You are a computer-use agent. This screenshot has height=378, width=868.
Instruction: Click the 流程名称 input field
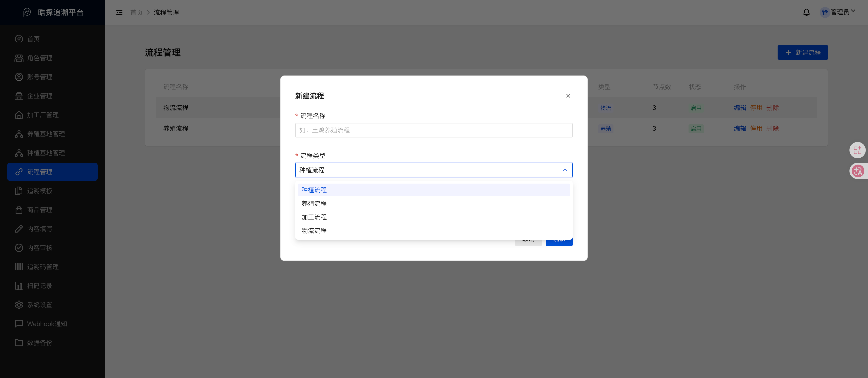(x=434, y=130)
